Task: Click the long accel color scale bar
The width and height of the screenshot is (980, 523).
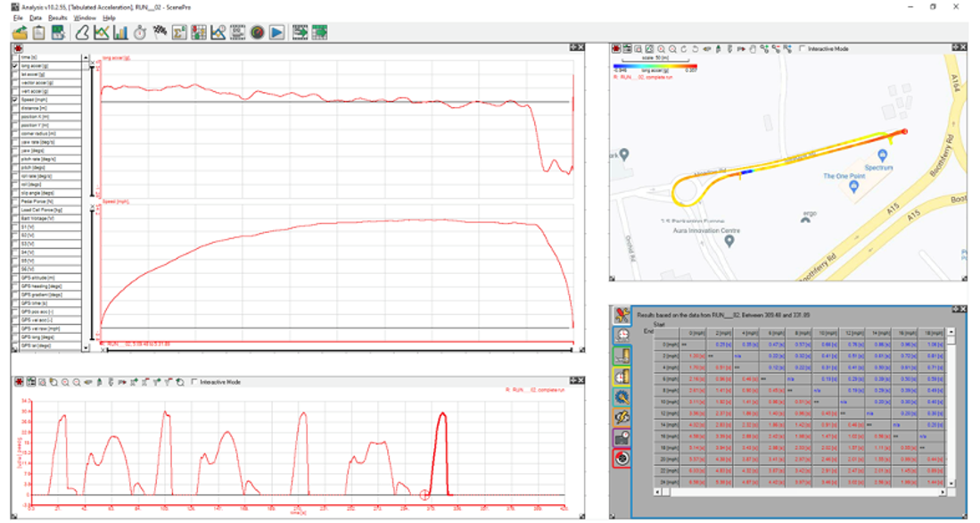Action: [x=655, y=65]
